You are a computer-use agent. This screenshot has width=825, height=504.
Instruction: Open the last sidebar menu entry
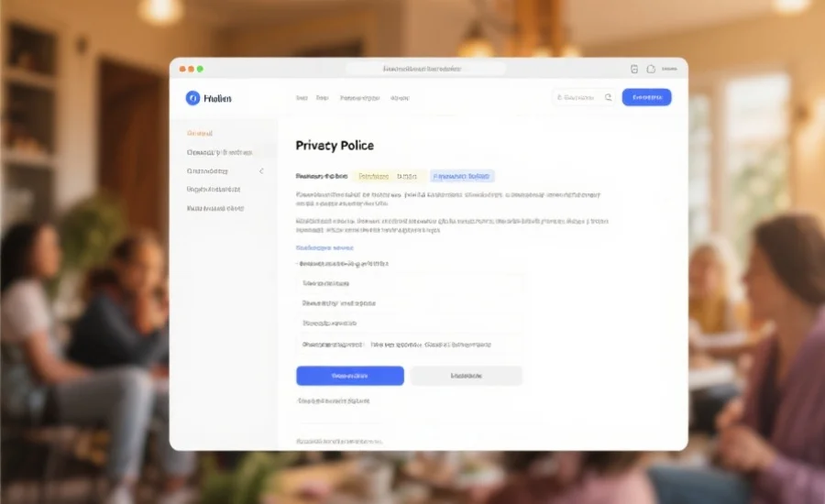coord(215,208)
